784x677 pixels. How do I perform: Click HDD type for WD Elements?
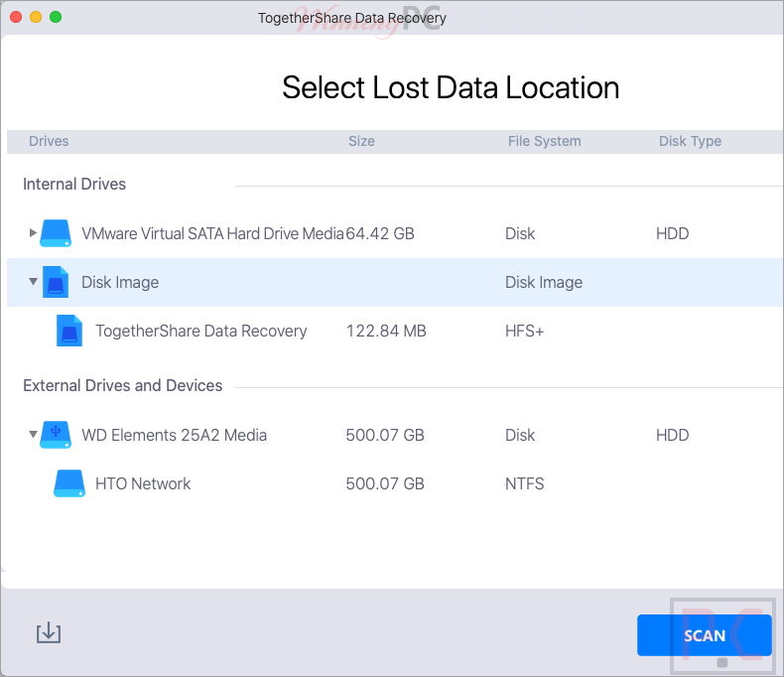672,435
